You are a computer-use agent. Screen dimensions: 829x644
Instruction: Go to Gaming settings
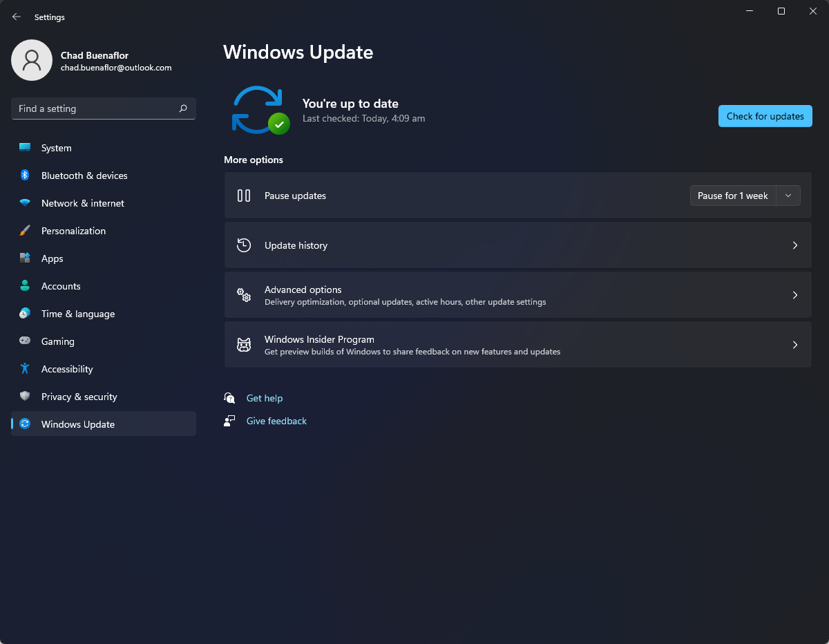(104, 341)
